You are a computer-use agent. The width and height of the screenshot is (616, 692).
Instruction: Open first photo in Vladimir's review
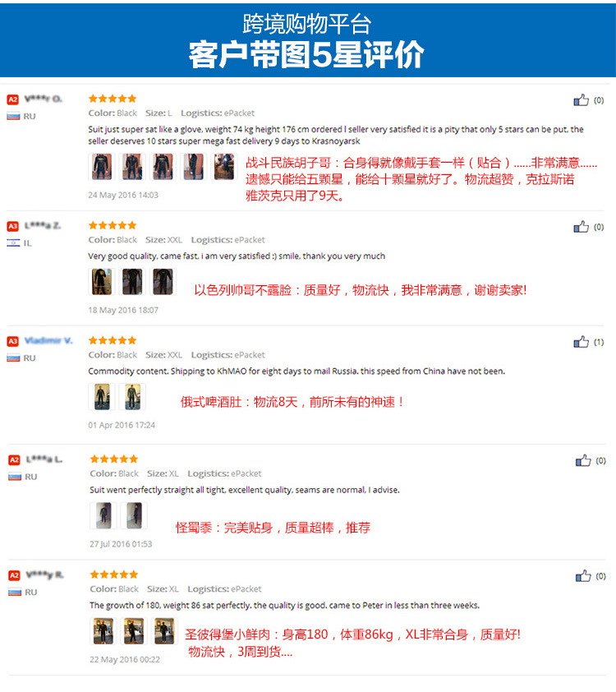[x=102, y=396]
